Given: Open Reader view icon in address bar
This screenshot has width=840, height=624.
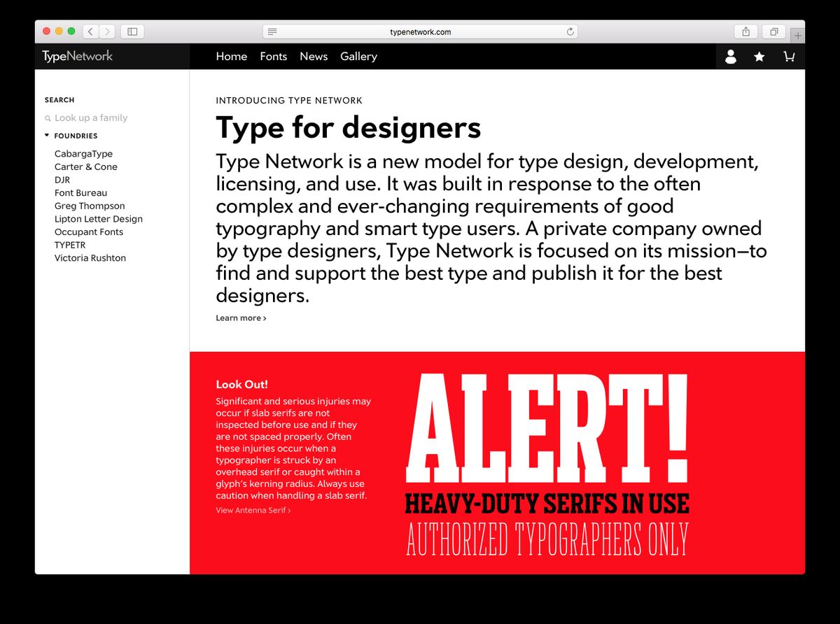Looking at the screenshot, I should 272,31.
